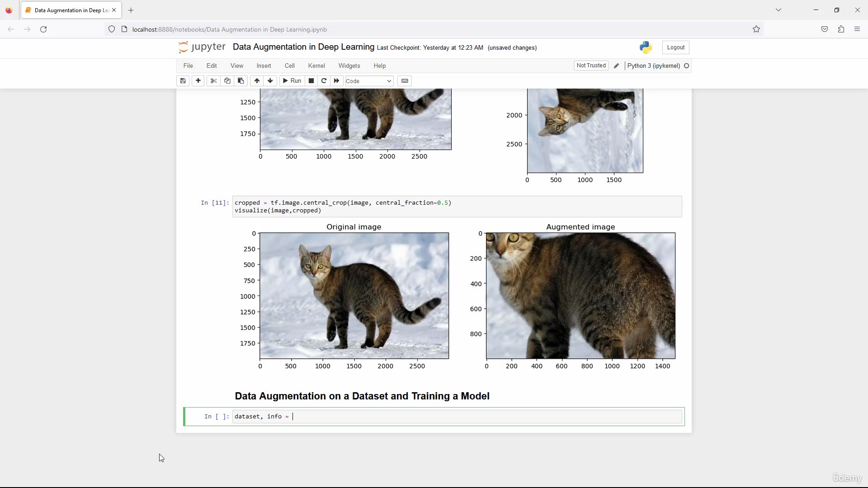Open the command palette keyboard icon
The height and width of the screenshot is (488, 868).
point(405,81)
